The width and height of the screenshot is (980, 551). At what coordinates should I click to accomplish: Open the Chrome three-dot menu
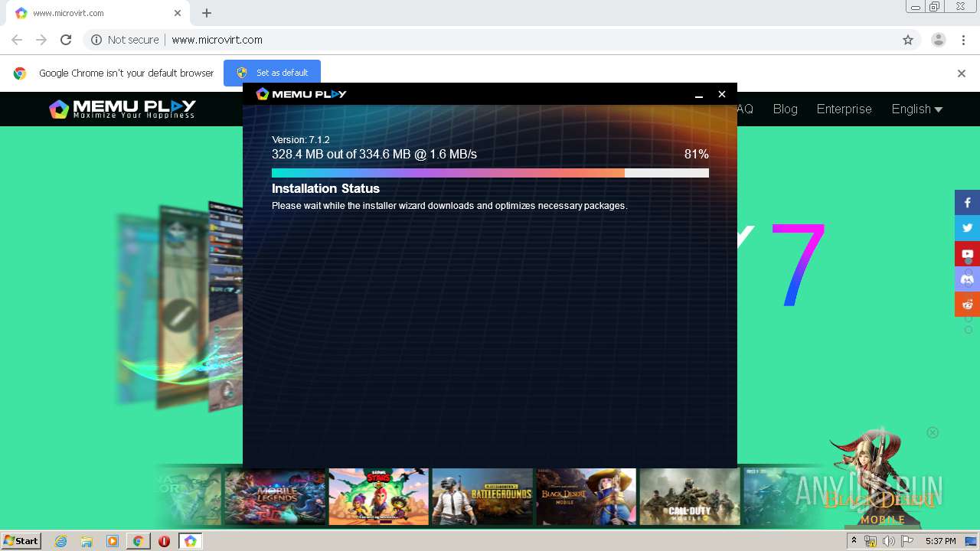pyautogui.click(x=963, y=40)
